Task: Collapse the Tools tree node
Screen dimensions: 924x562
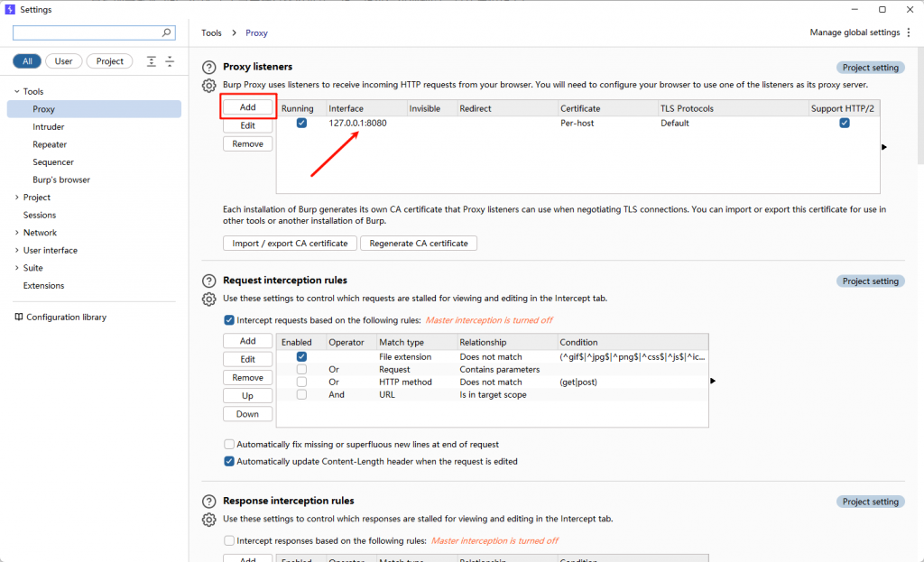Action: tap(16, 91)
